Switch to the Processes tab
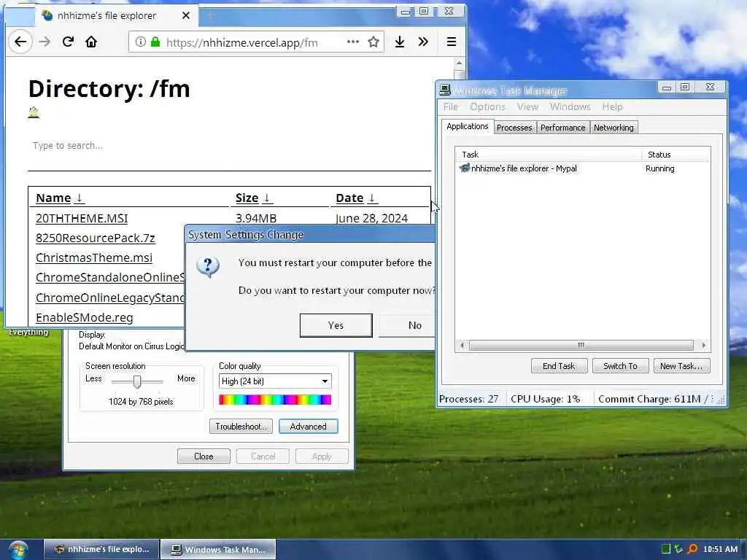 coord(514,128)
